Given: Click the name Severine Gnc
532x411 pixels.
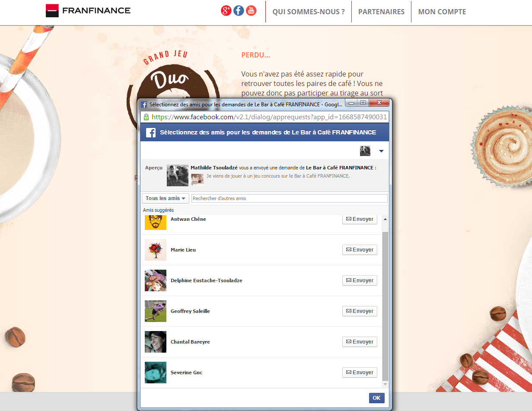Looking at the screenshot, I should point(187,373).
